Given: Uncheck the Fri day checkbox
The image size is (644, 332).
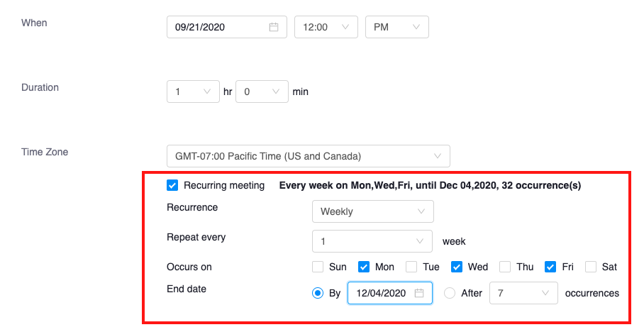Looking at the screenshot, I should (550, 267).
